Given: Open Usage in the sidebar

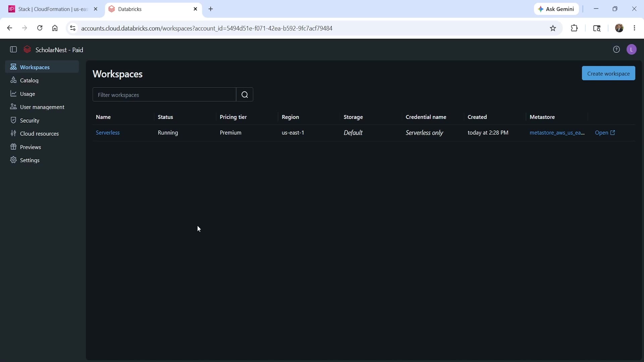Looking at the screenshot, I should point(42,94).
